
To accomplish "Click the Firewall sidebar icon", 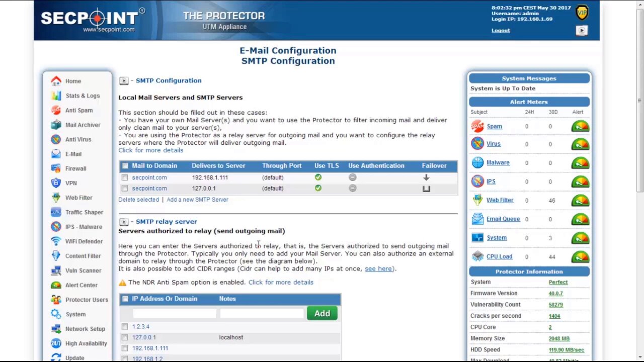I will pos(56,168).
